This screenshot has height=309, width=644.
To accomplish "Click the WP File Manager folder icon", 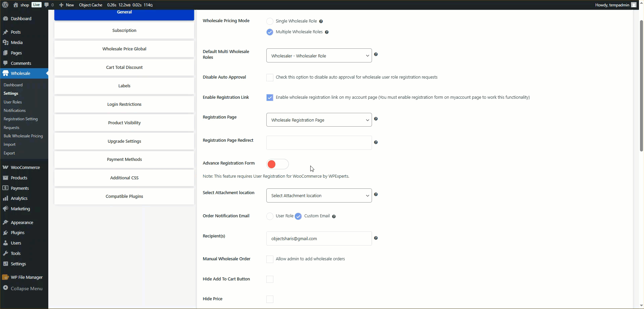I will pos(5,277).
